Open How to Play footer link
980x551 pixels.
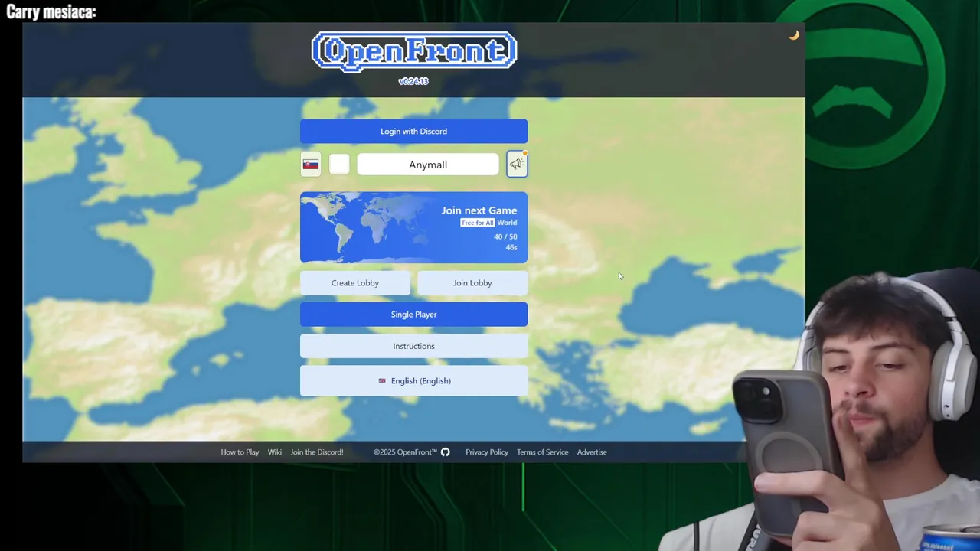point(240,452)
